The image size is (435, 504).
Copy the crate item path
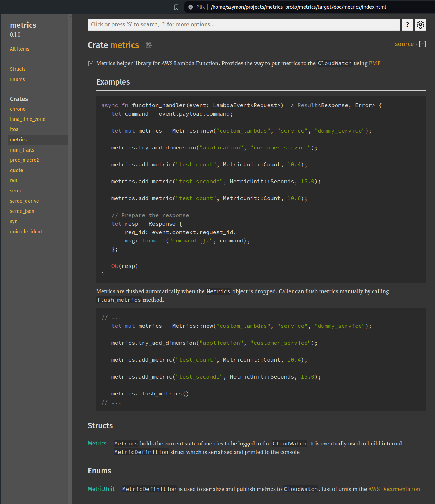click(x=149, y=45)
